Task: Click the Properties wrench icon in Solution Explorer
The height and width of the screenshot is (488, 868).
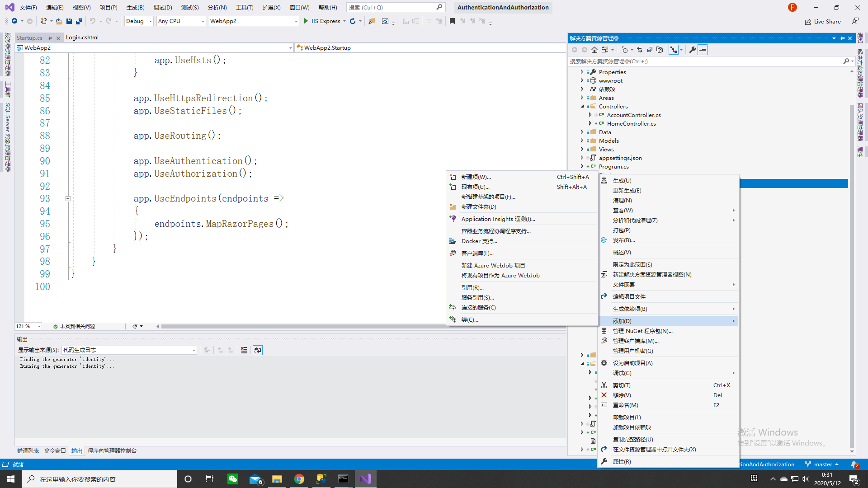Action: 692,50
